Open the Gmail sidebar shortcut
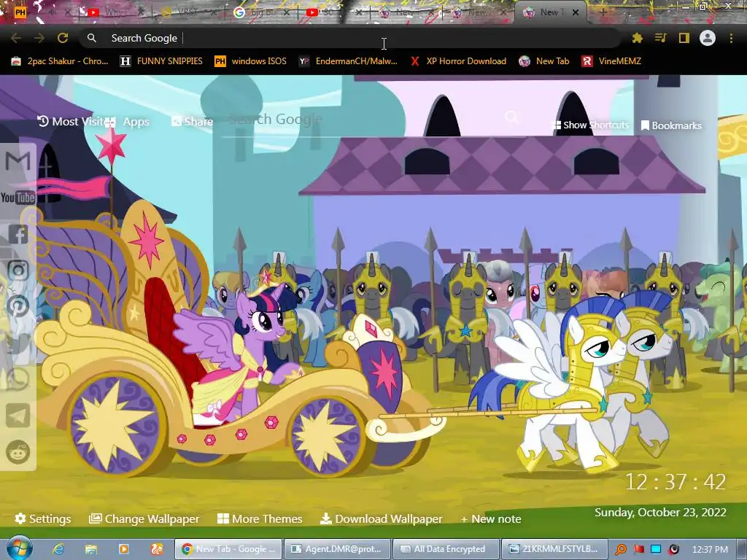The image size is (747, 560). [18, 161]
